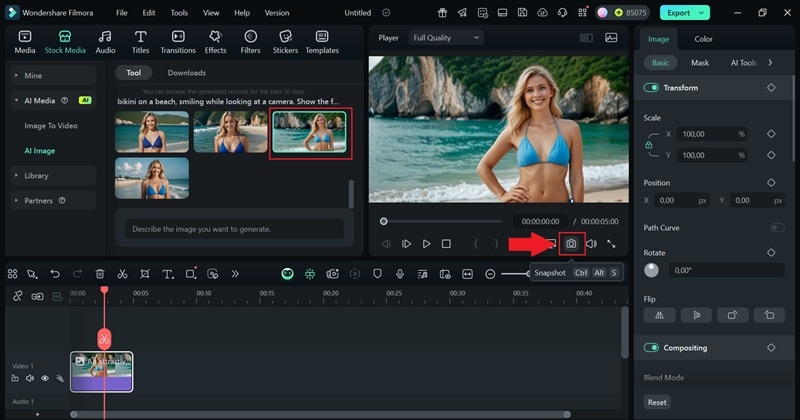The width and height of the screenshot is (800, 420).
Task: Switch to the Color tab
Action: coord(703,39)
